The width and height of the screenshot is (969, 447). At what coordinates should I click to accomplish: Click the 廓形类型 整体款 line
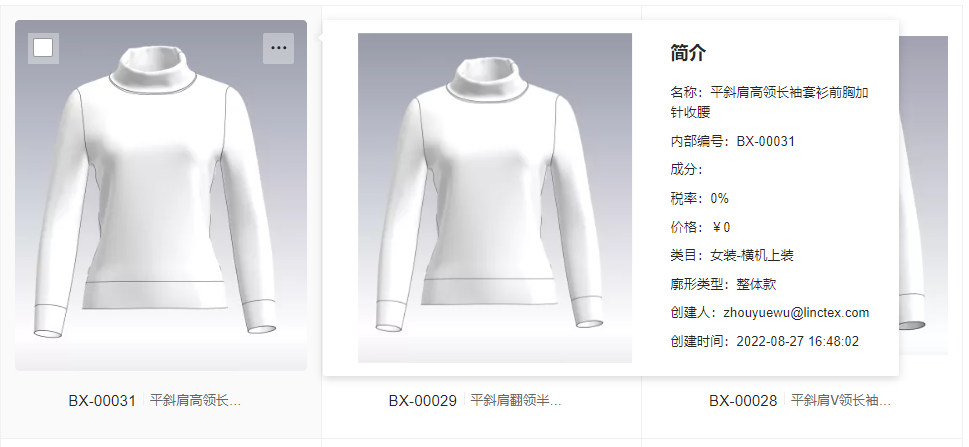click(x=724, y=284)
